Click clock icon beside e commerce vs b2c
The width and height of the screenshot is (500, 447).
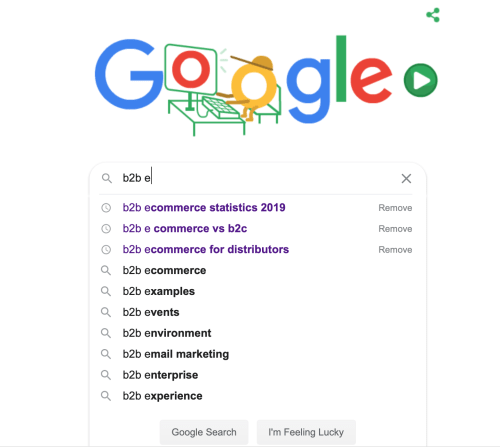click(106, 229)
